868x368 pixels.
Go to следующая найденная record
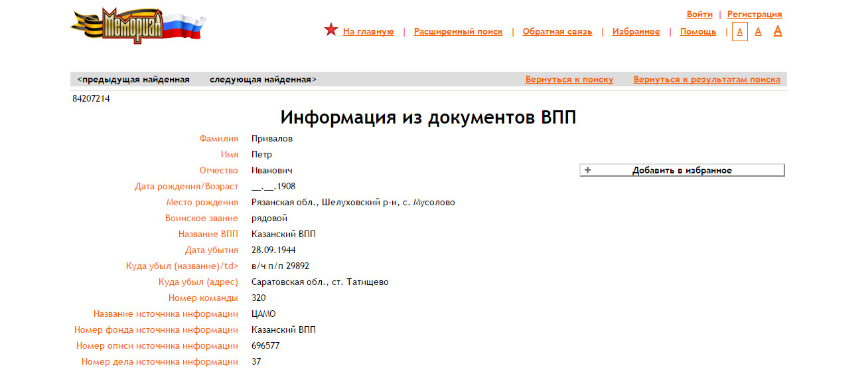263,80
